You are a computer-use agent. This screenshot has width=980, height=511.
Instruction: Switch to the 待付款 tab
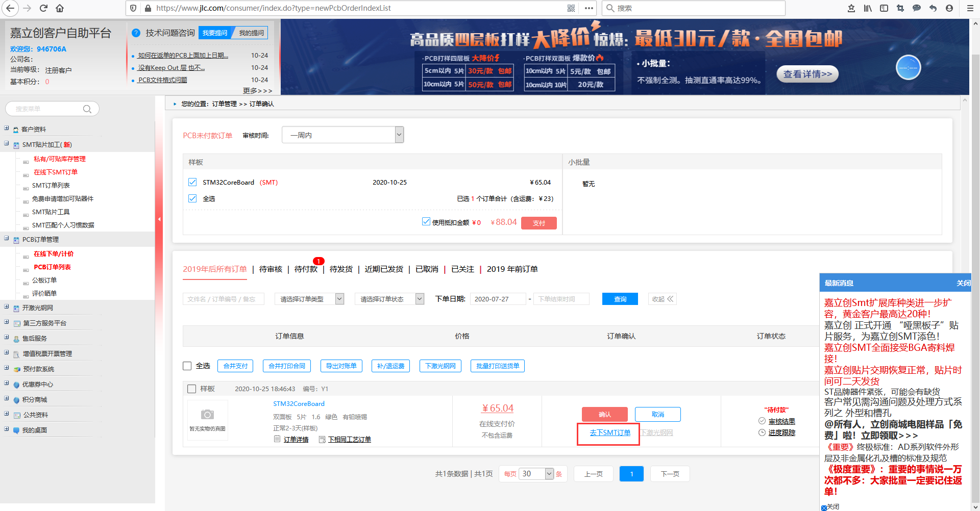pos(305,269)
